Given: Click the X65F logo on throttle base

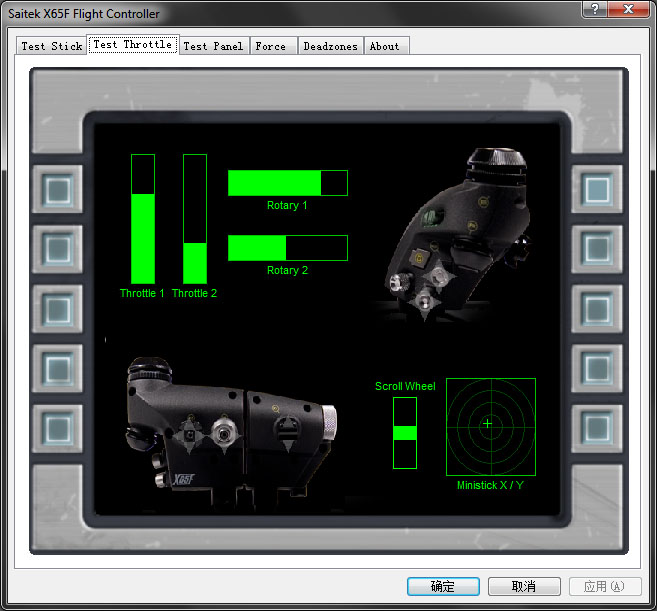Looking at the screenshot, I should point(184,479).
